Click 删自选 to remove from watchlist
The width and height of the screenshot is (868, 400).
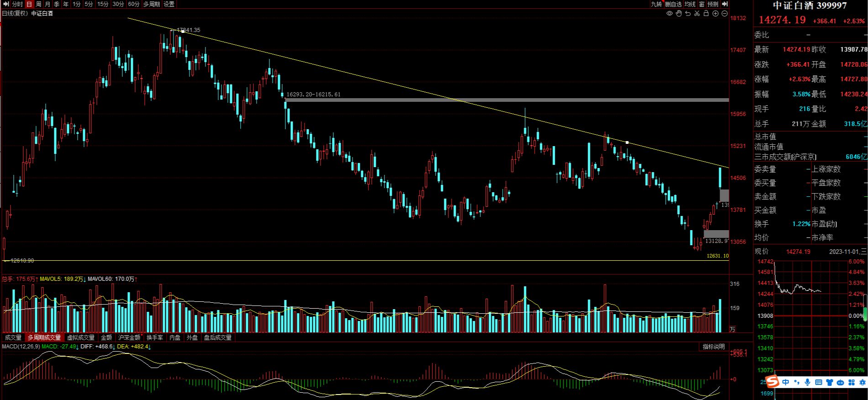pos(673,4)
